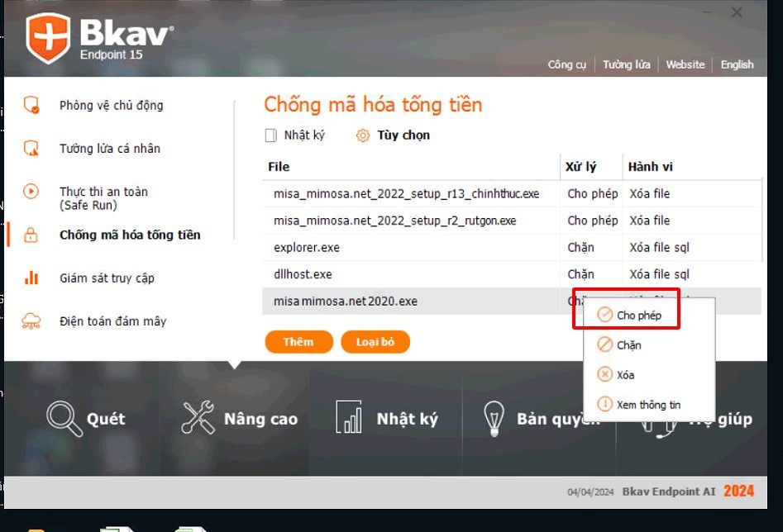Open Bản quyền lightbulb icon

[x=494, y=418]
